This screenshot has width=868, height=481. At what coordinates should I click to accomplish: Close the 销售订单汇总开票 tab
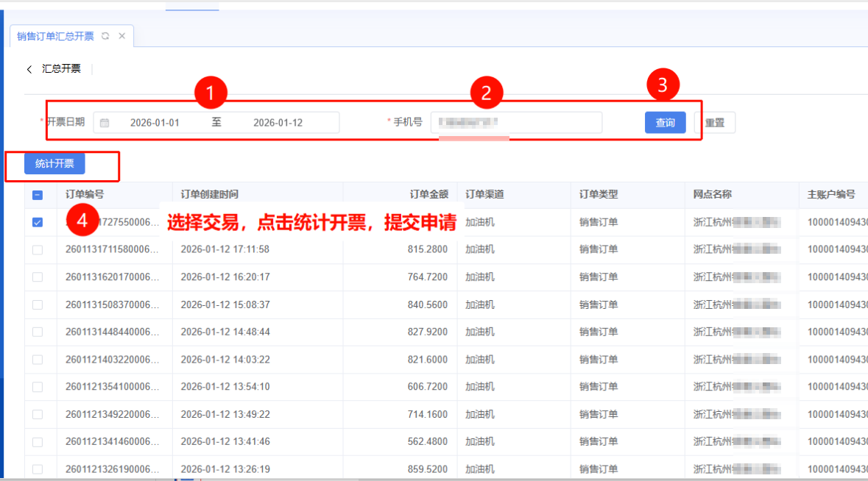[122, 36]
